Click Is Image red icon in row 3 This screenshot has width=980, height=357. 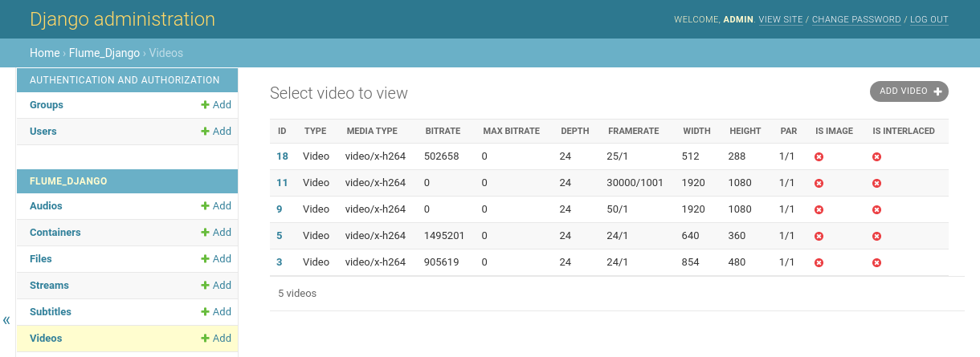tap(819, 262)
